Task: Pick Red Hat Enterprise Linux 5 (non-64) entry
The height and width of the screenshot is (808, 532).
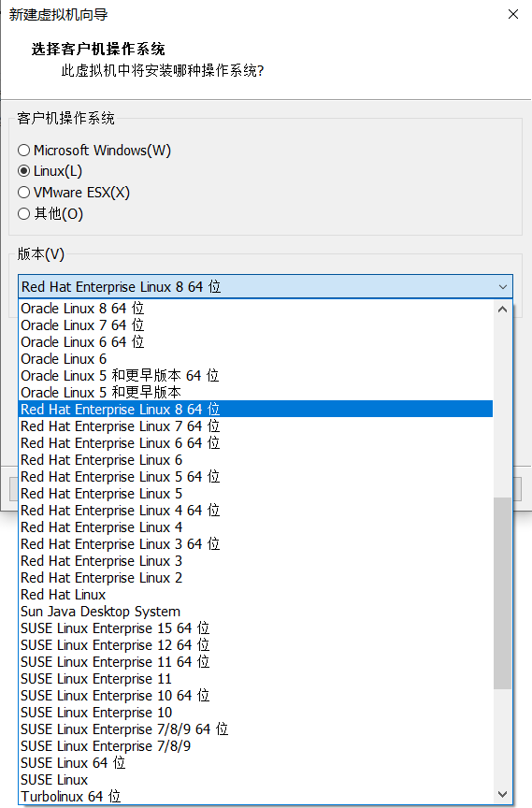Action: [x=255, y=494]
